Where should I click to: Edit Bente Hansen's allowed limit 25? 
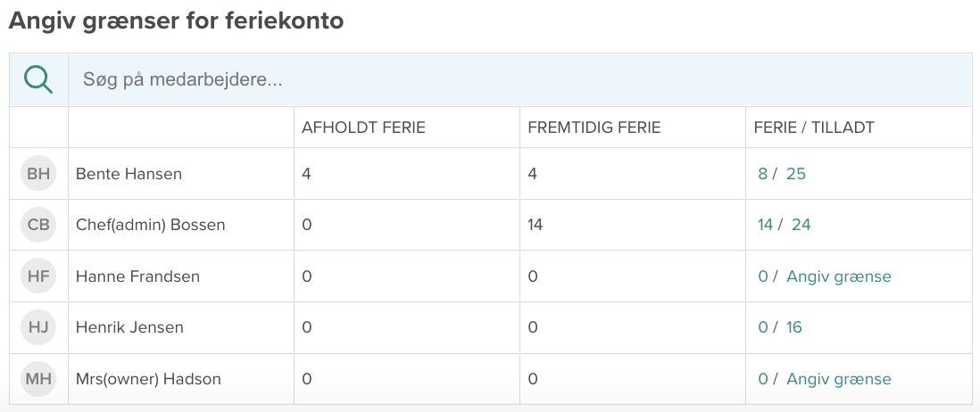795,174
